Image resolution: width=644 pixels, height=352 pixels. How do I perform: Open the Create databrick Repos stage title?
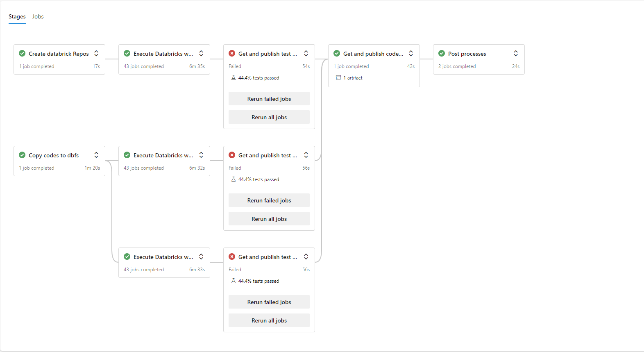[59, 54]
